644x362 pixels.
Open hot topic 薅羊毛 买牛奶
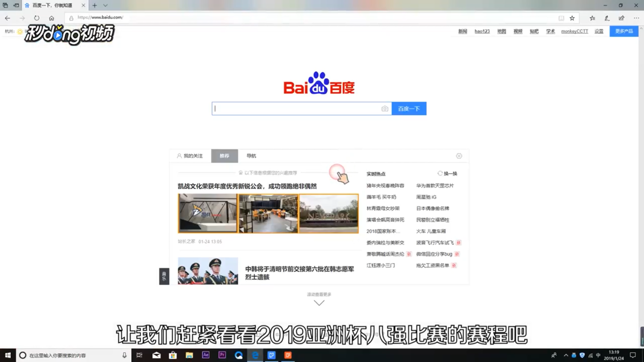click(381, 197)
